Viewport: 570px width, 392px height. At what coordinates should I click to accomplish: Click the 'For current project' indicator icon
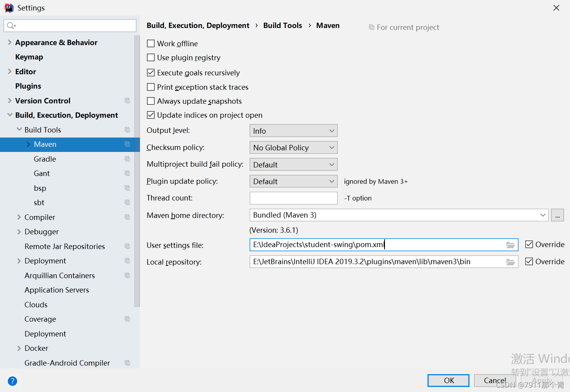[x=372, y=27]
